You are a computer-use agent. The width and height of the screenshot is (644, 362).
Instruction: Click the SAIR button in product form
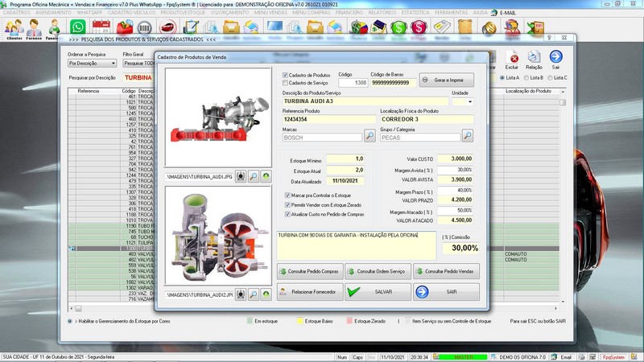point(446,292)
